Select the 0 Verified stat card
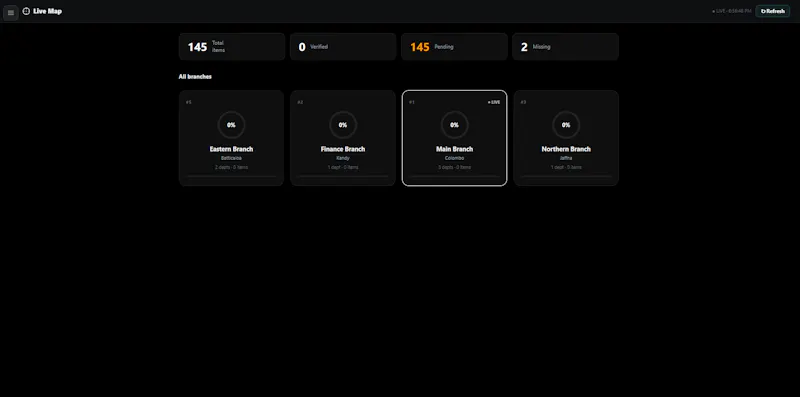The width and height of the screenshot is (800, 397). point(343,47)
